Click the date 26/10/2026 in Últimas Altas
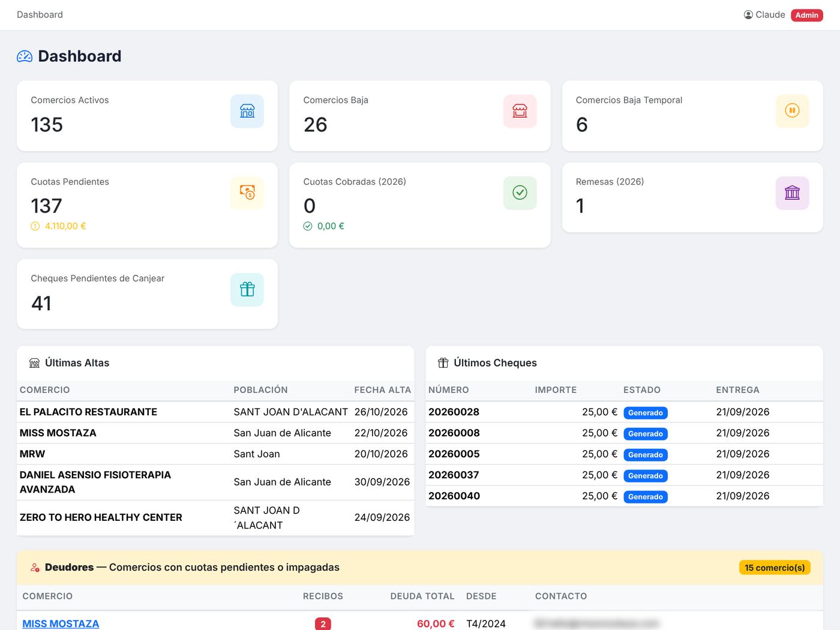Screen dimensions: 840x630 pyautogui.click(x=381, y=412)
